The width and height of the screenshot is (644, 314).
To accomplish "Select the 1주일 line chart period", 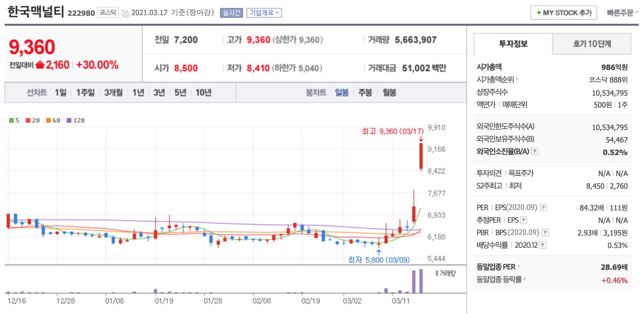I will (x=85, y=93).
